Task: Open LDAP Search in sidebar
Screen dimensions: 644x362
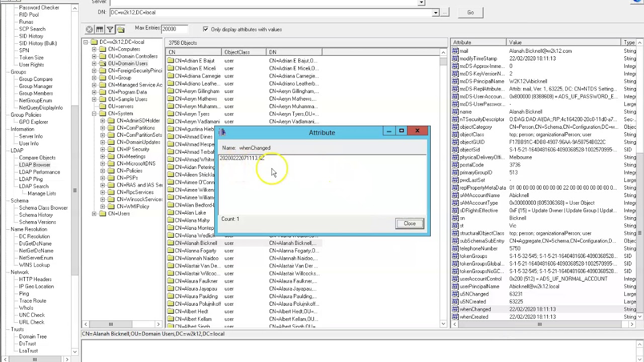Action: point(34,186)
